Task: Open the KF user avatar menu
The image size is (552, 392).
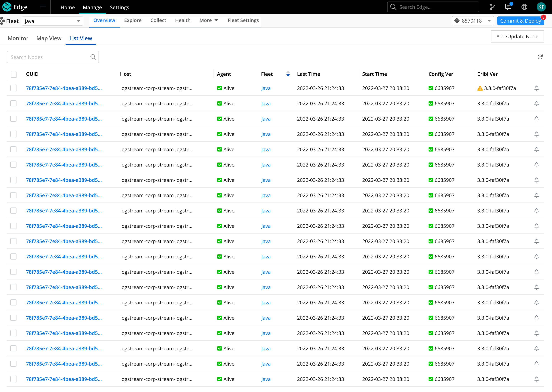Action: (541, 7)
